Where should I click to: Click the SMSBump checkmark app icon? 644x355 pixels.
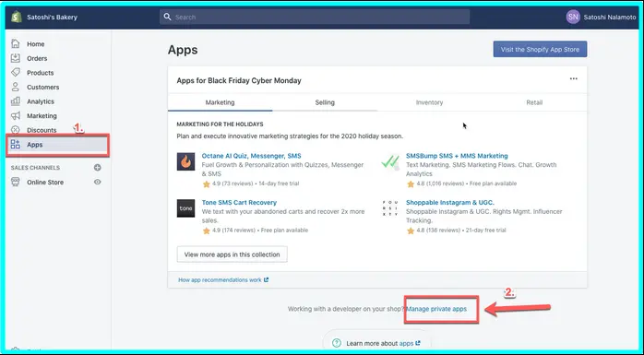click(x=390, y=161)
